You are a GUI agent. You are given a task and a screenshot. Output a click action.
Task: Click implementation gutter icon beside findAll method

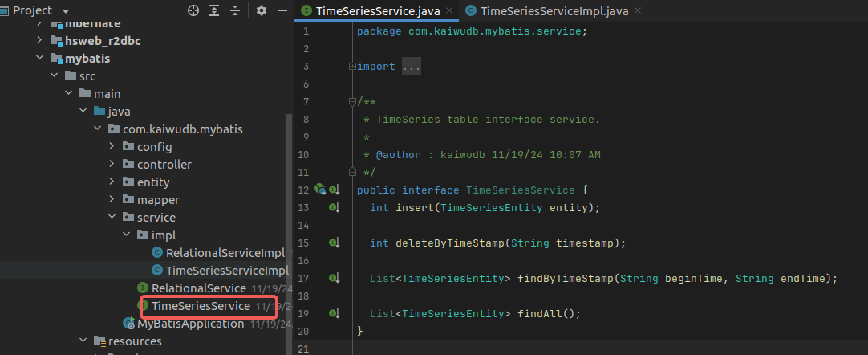pos(335,313)
